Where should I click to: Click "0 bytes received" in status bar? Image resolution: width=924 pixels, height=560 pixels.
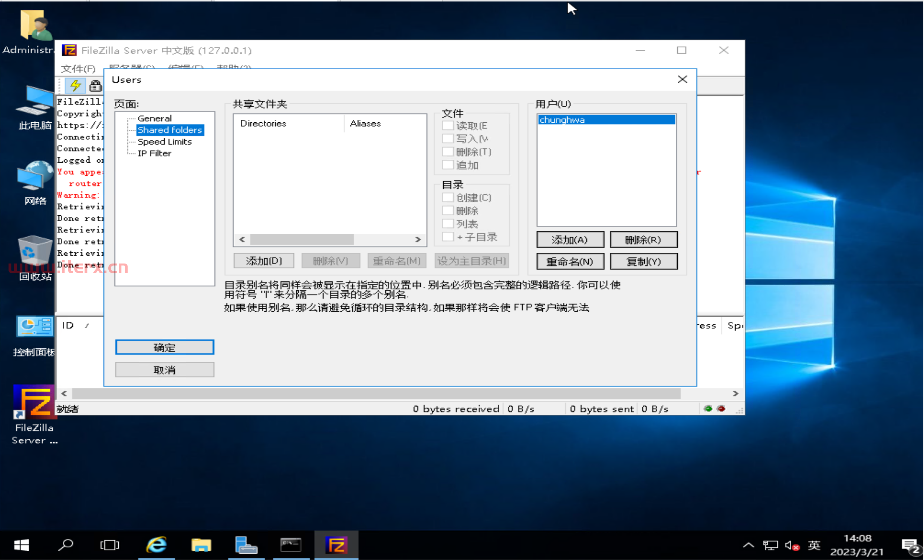pyautogui.click(x=456, y=409)
